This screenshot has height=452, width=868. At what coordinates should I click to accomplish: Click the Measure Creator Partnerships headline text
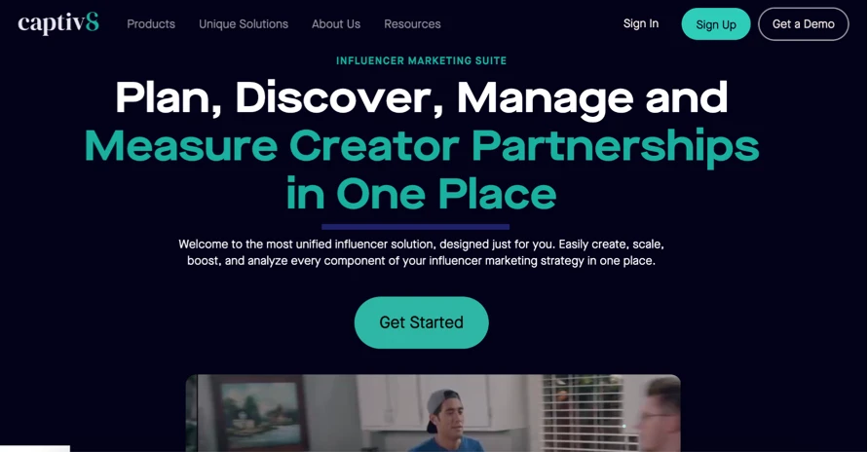(x=422, y=146)
